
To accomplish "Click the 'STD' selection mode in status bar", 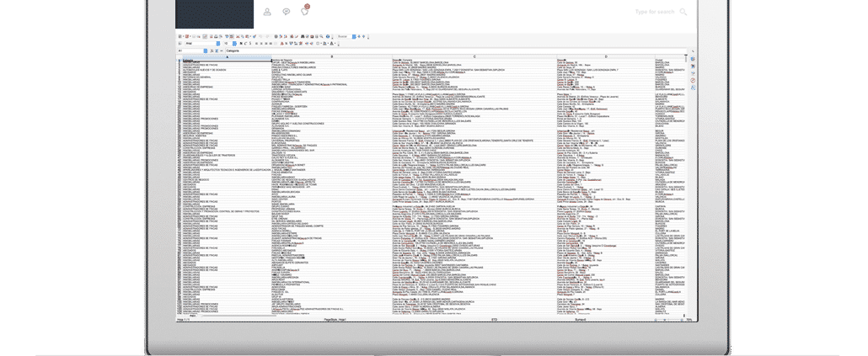I will pos(494,320).
